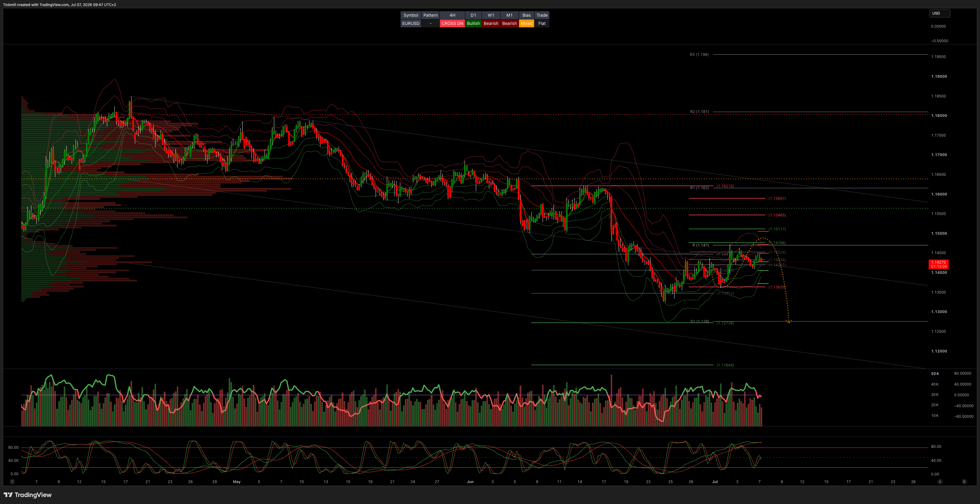The height and width of the screenshot is (504, 980).
Task: Click the Z timezone icon on time axis
Action: point(12,482)
